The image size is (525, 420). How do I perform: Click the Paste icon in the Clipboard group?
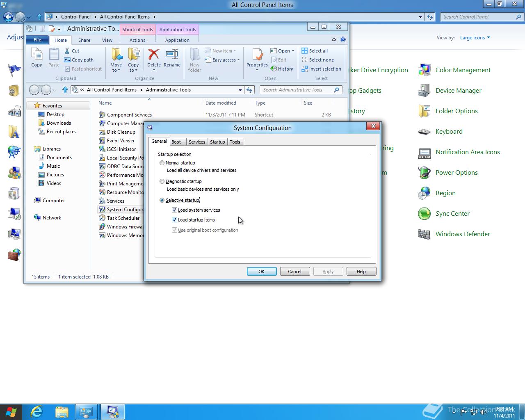coord(54,57)
